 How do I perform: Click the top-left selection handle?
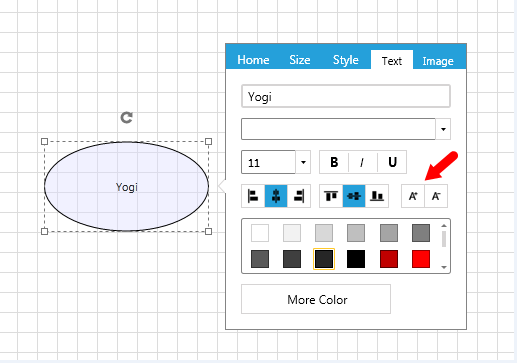pyautogui.click(x=44, y=142)
